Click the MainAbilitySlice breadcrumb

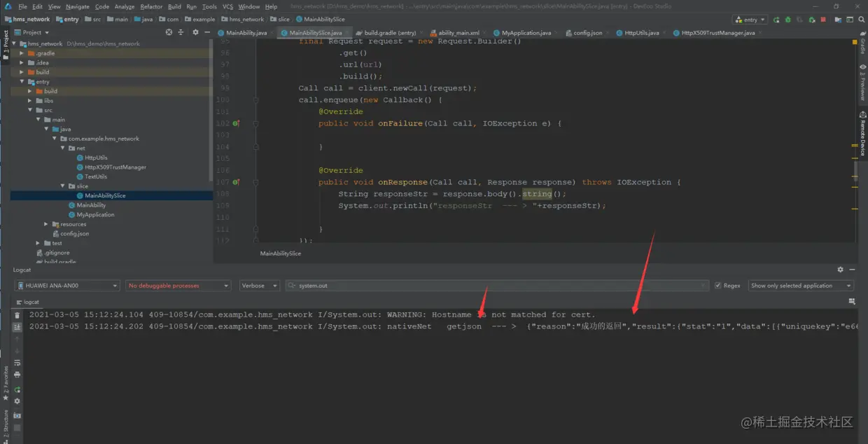coord(280,253)
